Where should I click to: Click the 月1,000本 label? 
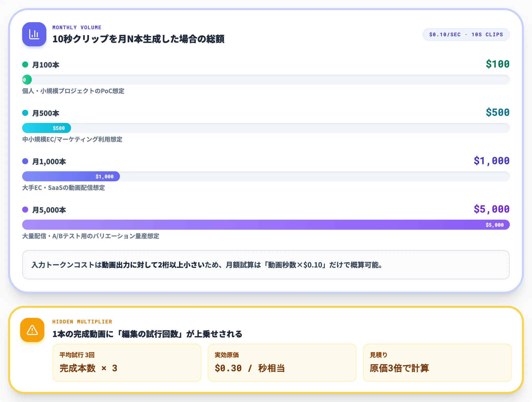pos(49,161)
